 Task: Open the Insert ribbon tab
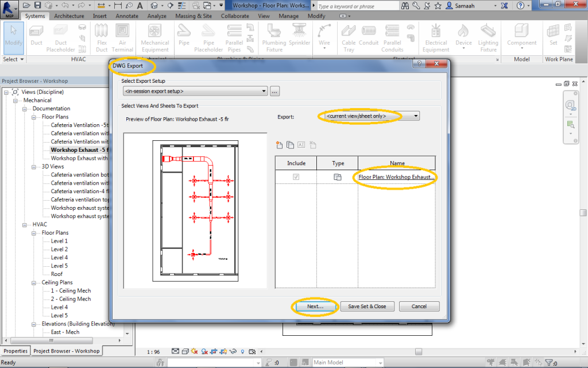(100, 16)
